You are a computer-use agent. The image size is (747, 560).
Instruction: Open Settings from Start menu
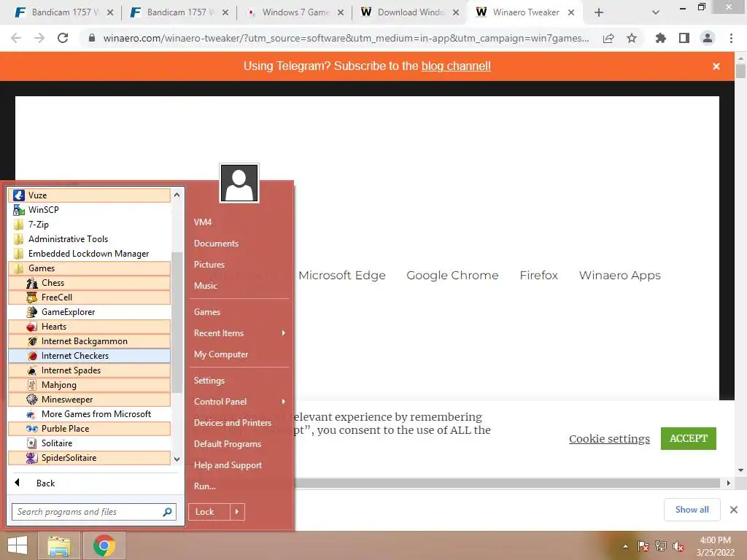pyautogui.click(x=209, y=381)
